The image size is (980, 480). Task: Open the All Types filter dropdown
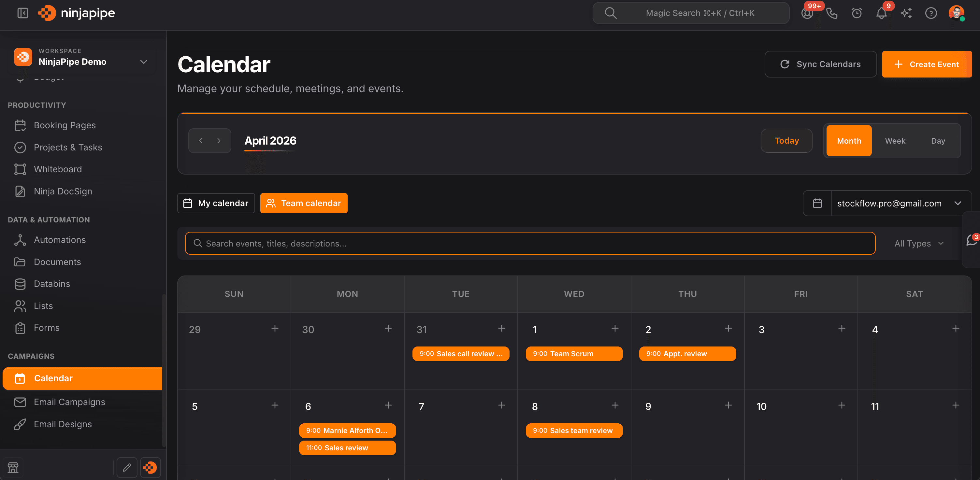tap(918, 244)
